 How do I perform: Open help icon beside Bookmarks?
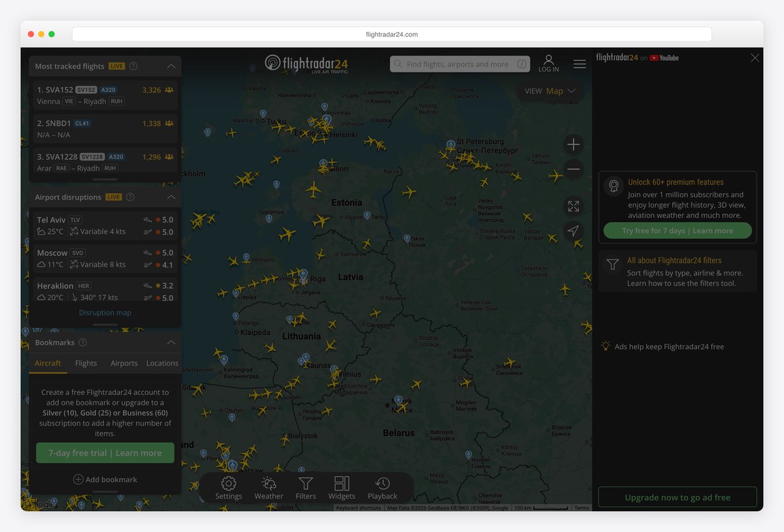[82, 343]
